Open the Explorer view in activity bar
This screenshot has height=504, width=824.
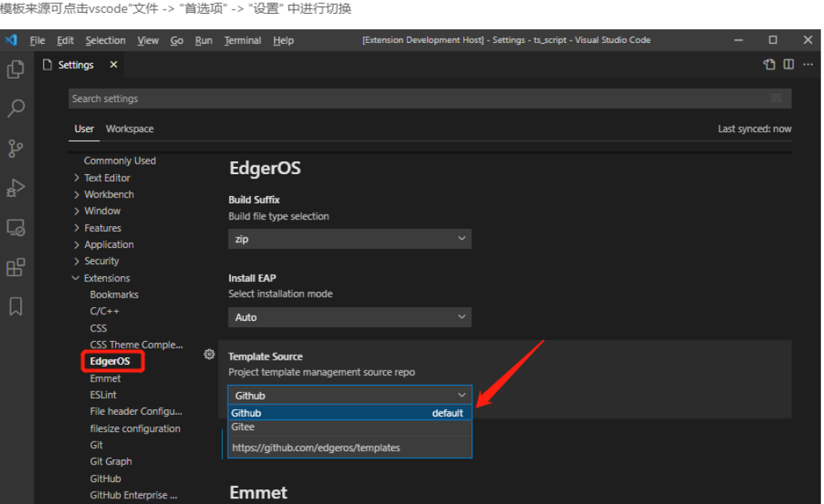click(x=15, y=69)
